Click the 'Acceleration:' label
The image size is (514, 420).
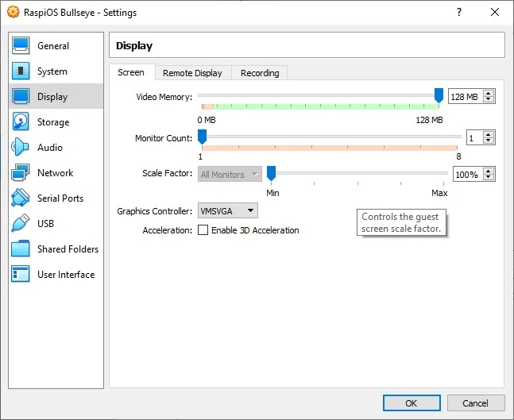click(x=167, y=230)
